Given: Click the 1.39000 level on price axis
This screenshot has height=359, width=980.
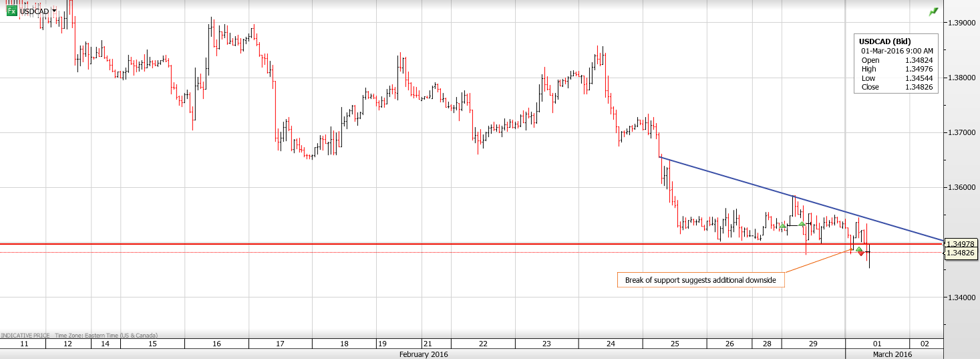Looking at the screenshot, I should coord(962,23).
